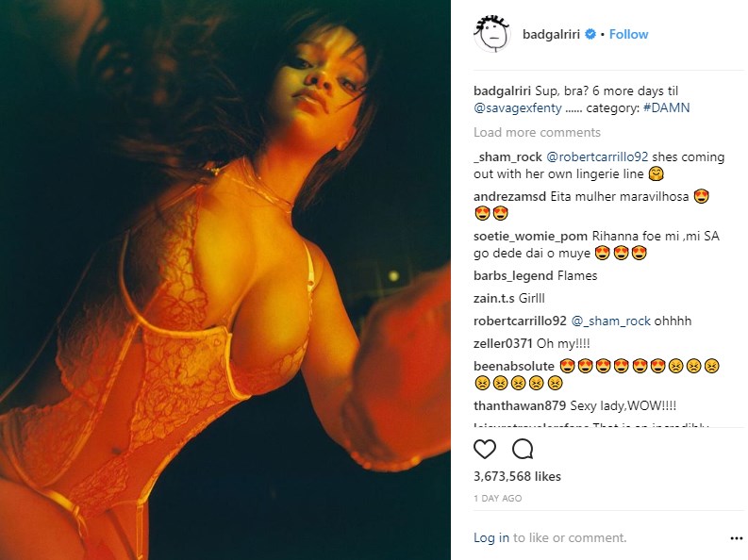View the 3,673,568 likes list

pos(517,476)
